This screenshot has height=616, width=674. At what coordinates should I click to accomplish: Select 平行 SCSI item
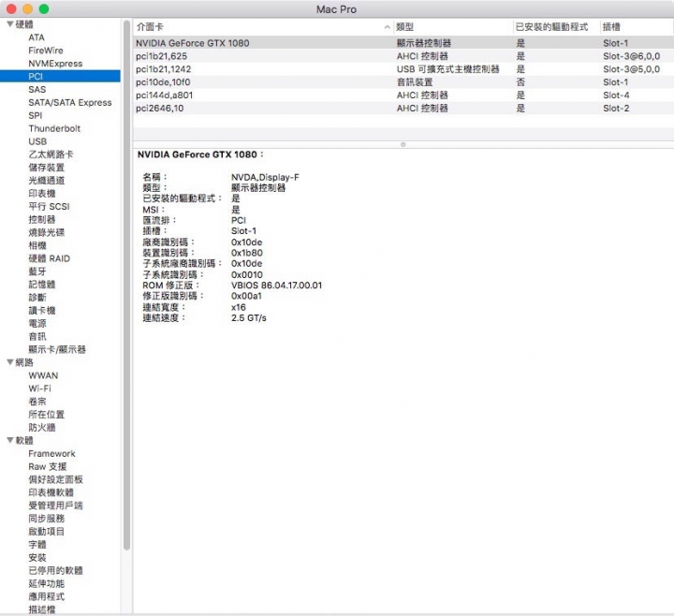click(49, 206)
